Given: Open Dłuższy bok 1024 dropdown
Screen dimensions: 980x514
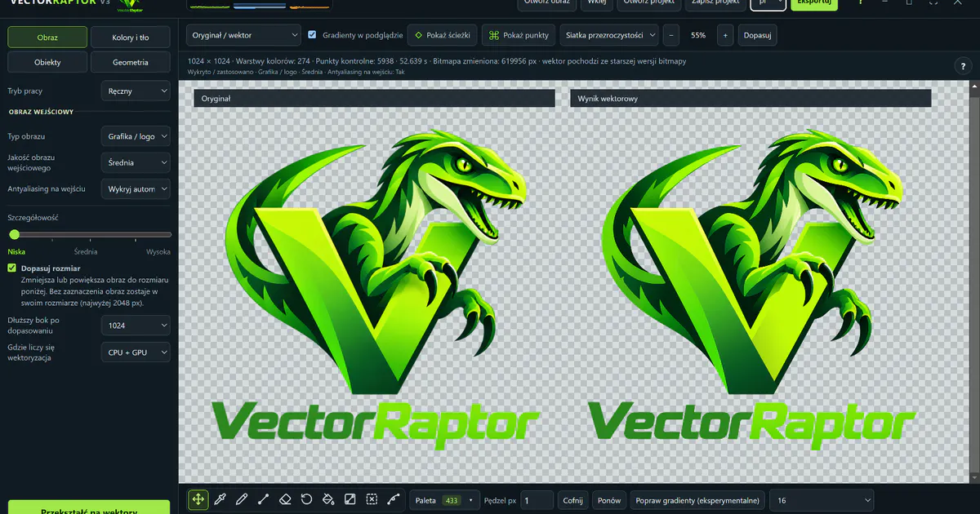Looking at the screenshot, I should (136, 326).
